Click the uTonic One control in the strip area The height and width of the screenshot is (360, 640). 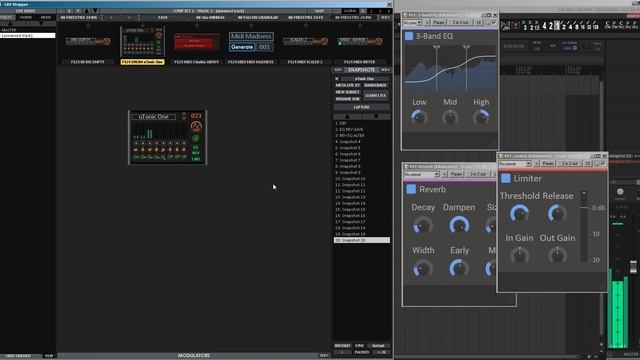point(167,138)
